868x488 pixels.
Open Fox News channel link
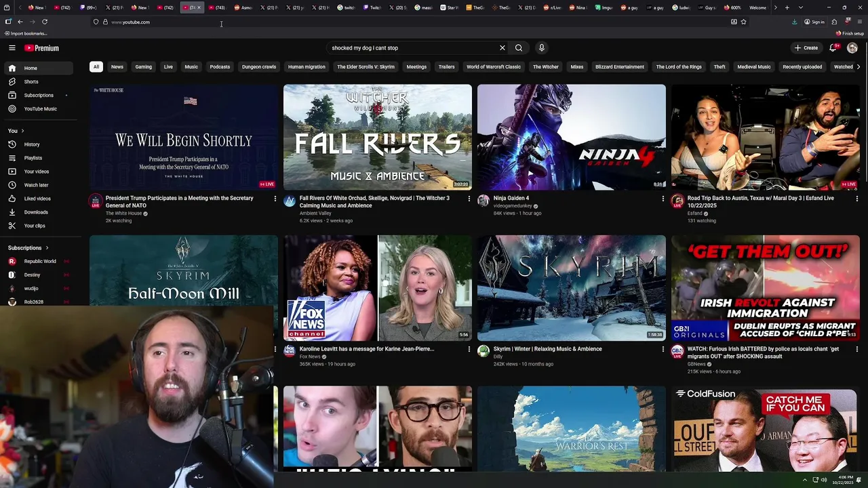[x=310, y=357]
